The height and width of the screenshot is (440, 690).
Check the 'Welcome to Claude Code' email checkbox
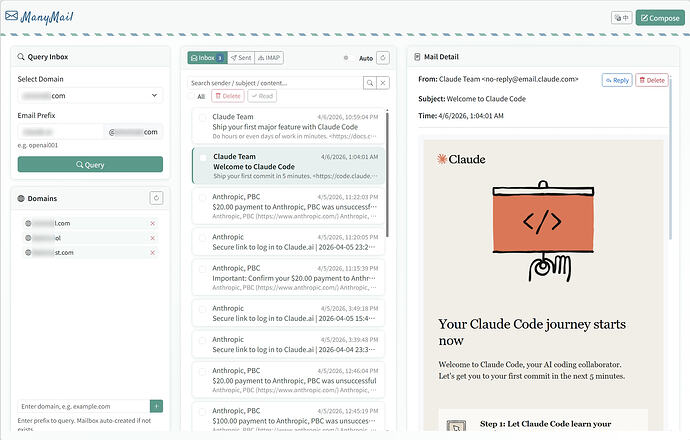[203, 158]
